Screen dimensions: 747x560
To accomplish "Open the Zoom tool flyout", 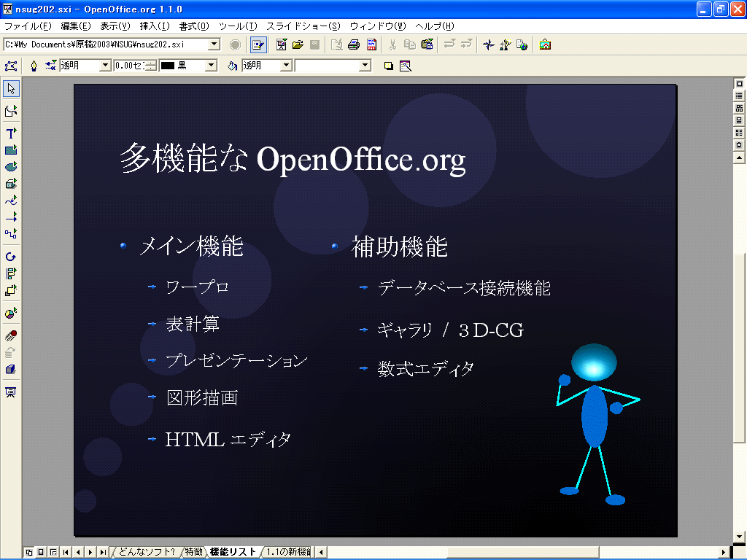I will [x=11, y=111].
